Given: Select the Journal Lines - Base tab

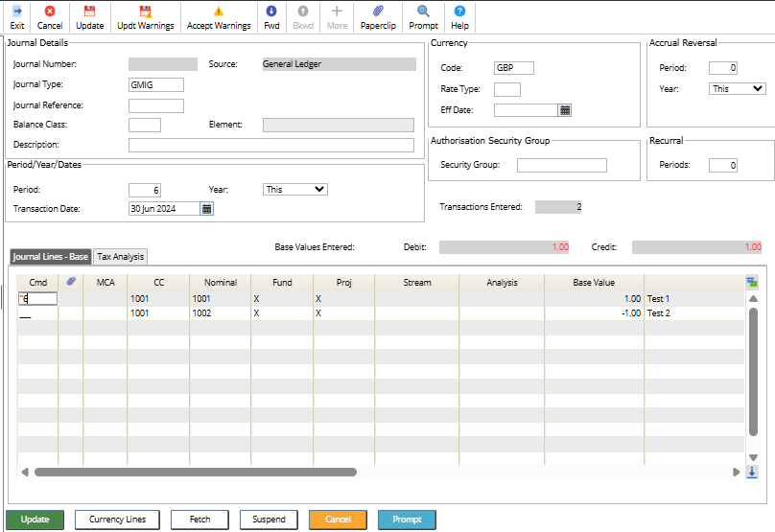Looking at the screenshot, I should click(51, 257).
